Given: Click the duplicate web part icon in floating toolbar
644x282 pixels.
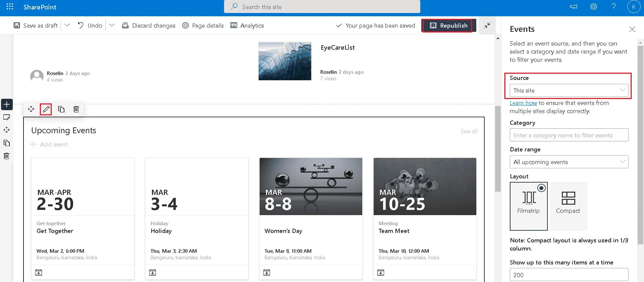Looking at the screenshot, I should 61,109.
